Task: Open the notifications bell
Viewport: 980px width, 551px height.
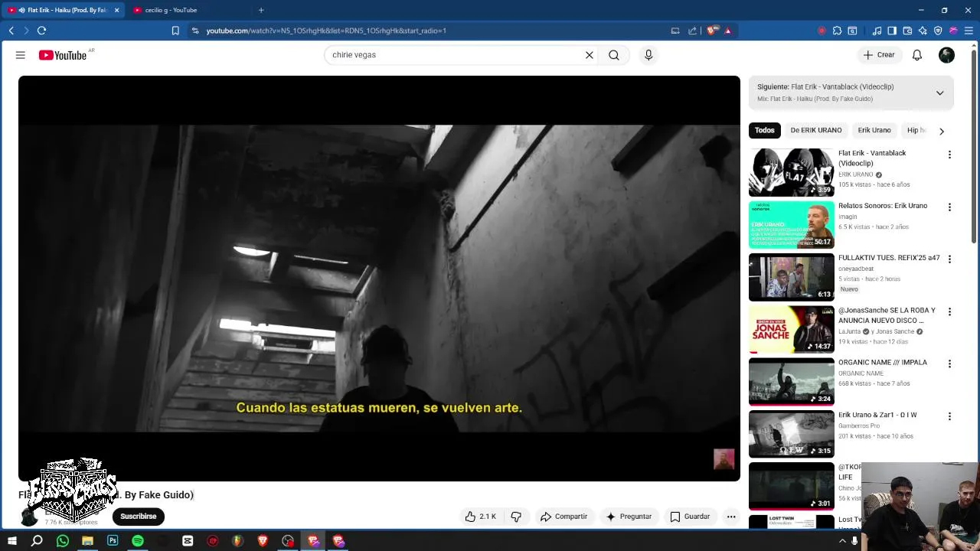Action: click(x=917, y=55)
